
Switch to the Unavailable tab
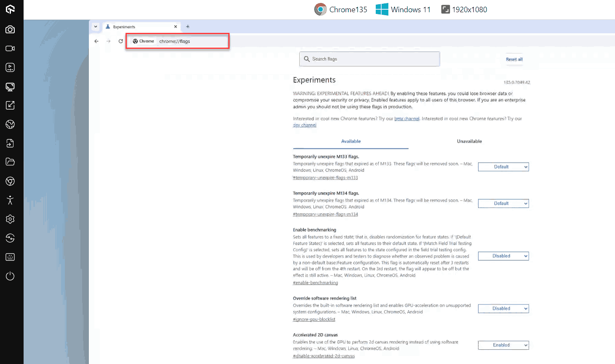pyautogui.click(x=469, y=142)
